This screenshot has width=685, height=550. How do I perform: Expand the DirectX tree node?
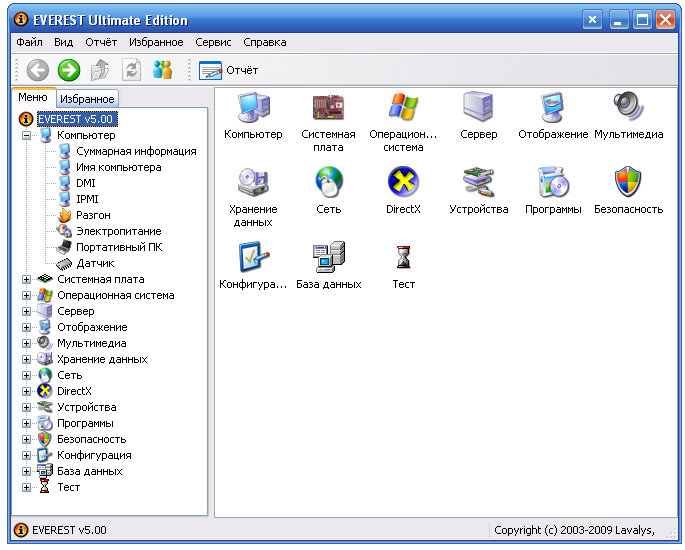27,391
